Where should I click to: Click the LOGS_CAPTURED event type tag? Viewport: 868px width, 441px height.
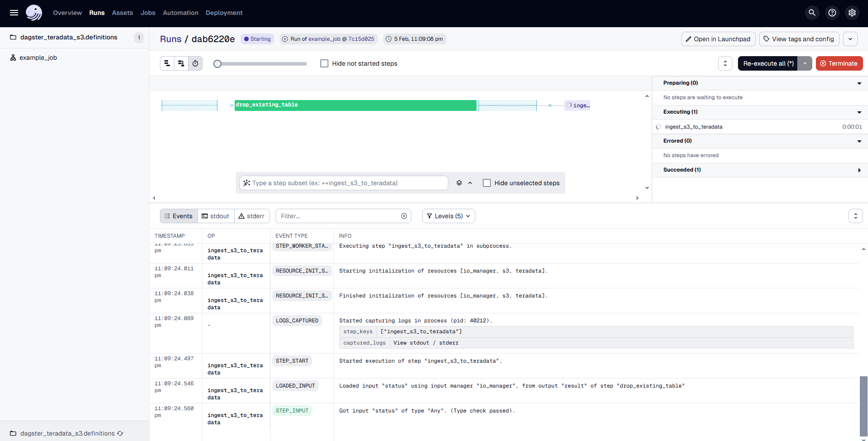click(x=297, y=321)
